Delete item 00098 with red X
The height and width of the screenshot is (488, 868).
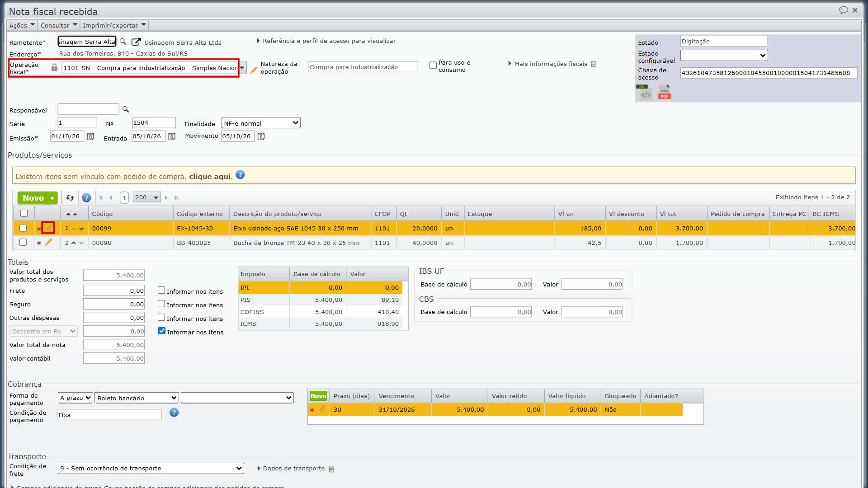[39, 243]
